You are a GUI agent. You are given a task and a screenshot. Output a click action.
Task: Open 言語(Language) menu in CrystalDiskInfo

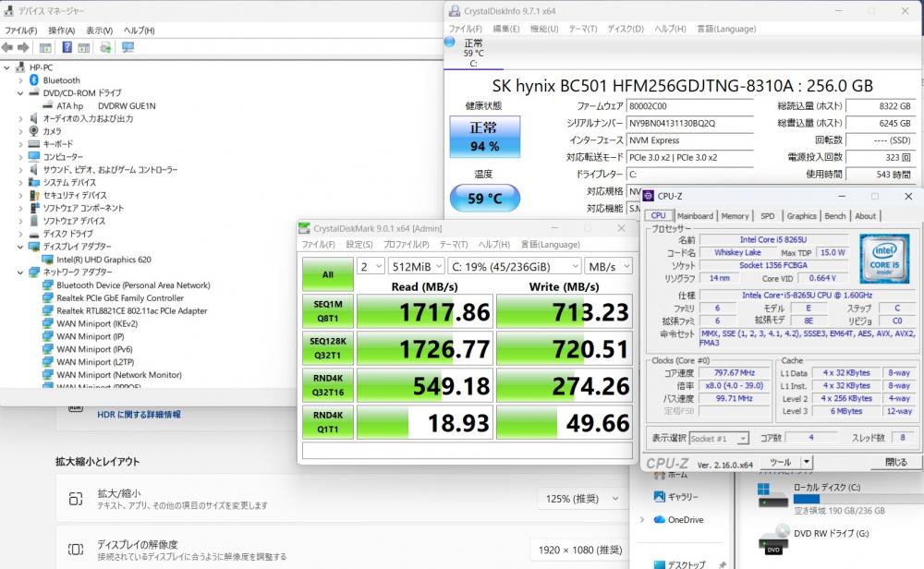[x=726, y=29]
